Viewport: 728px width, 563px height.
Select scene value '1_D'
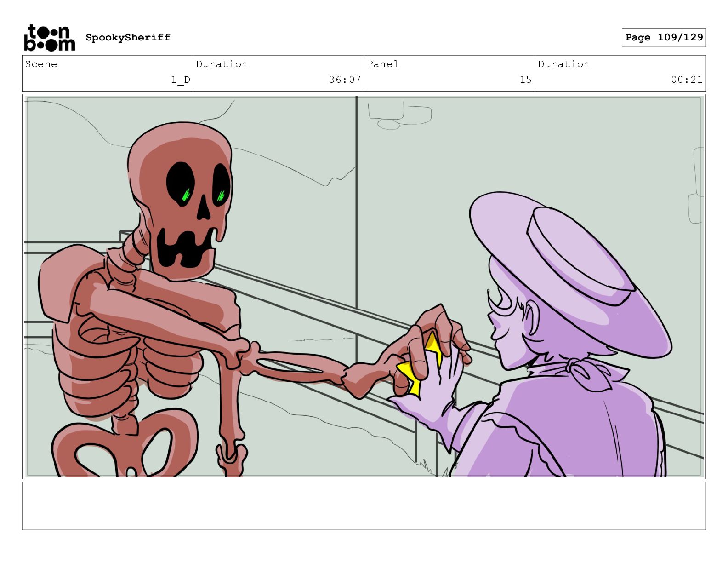(181, 80)
